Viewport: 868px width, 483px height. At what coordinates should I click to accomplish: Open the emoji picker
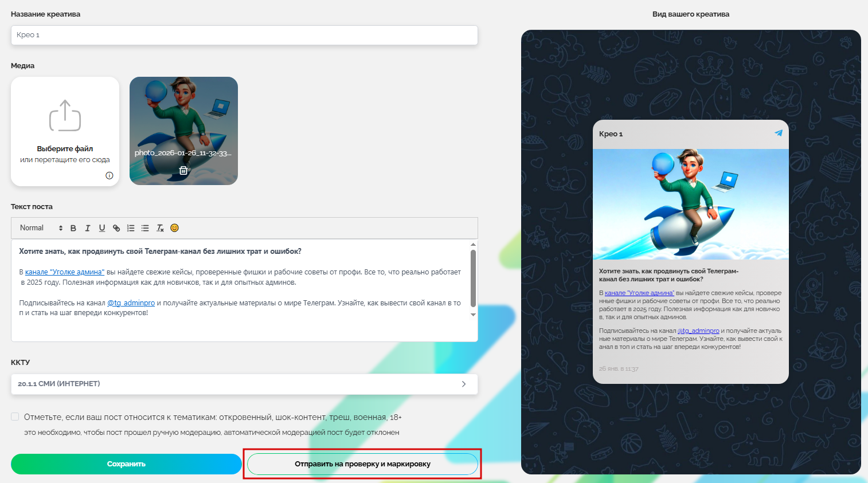tap(175, 228)
